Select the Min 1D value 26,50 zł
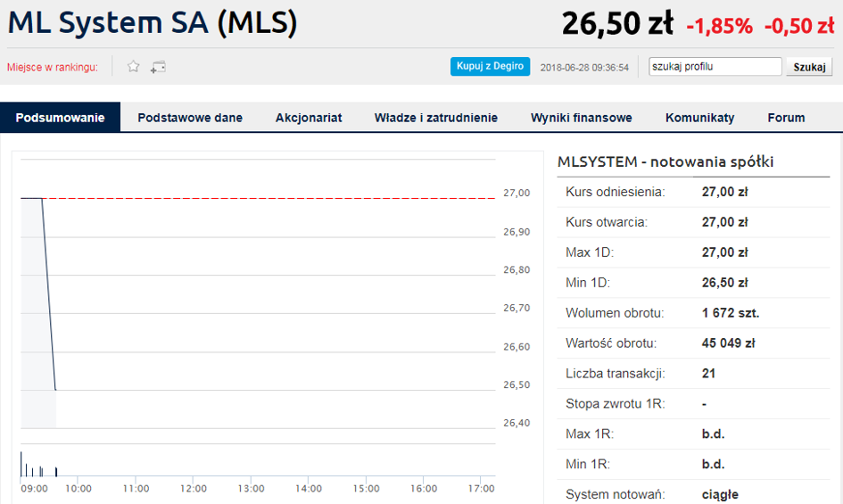 point(724,283)
